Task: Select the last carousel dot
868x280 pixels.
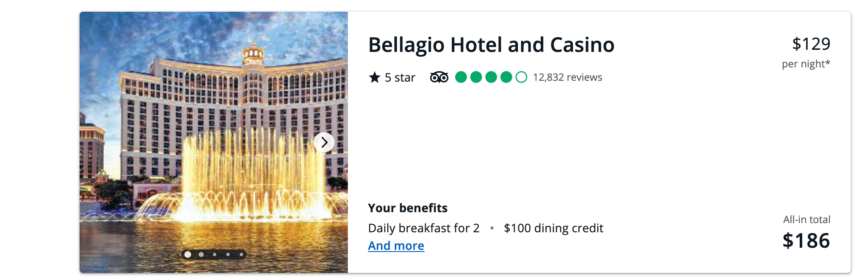Action: [242, 254]
